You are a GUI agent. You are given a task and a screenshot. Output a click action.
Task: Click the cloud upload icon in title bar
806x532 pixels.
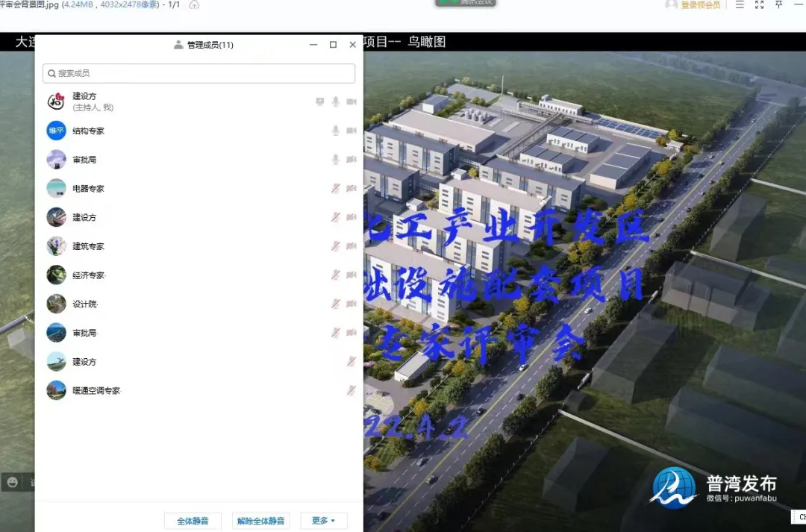point(194,4)
